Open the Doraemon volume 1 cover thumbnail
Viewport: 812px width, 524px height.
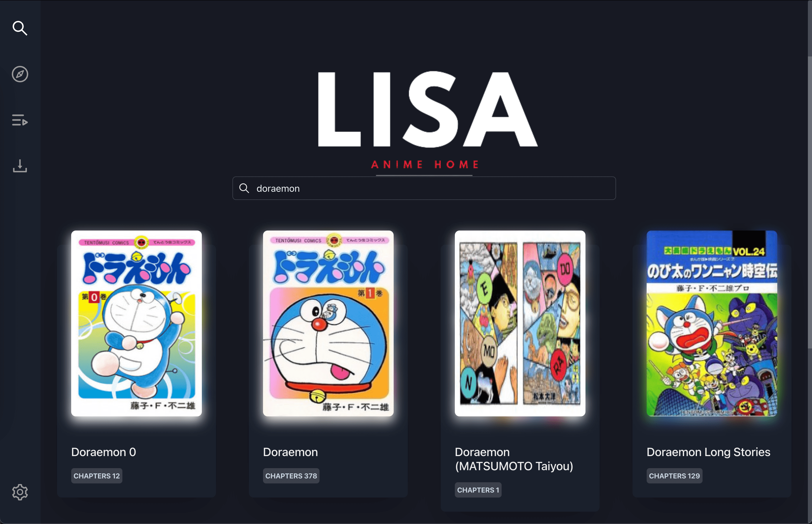coord(328,323)
